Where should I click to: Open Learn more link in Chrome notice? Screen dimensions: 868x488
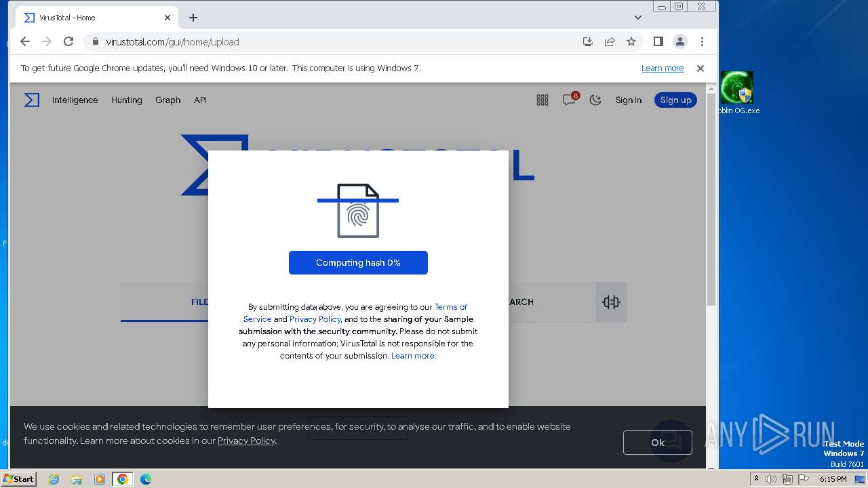[x=663, y=68]
